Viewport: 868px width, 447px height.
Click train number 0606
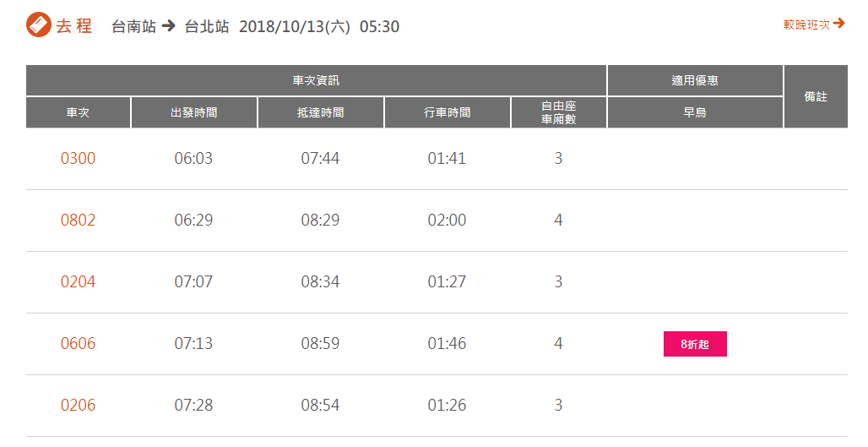tap(78, 343)
